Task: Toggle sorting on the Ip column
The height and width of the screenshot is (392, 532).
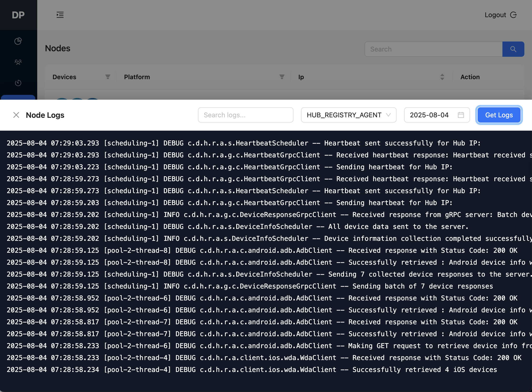Action: tap(443, 77)
